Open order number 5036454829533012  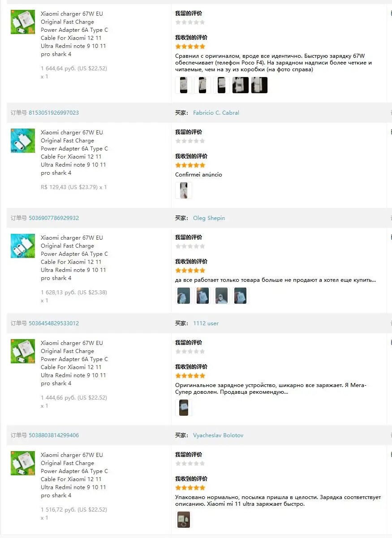coord(54,323)
